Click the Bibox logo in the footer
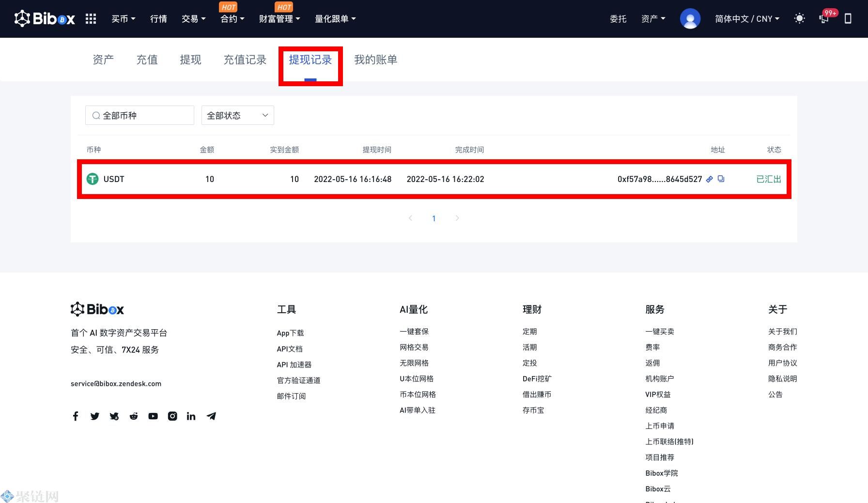The height and width of the screenshot is (503, 868). pyautogui.click(x=97, y=309)
